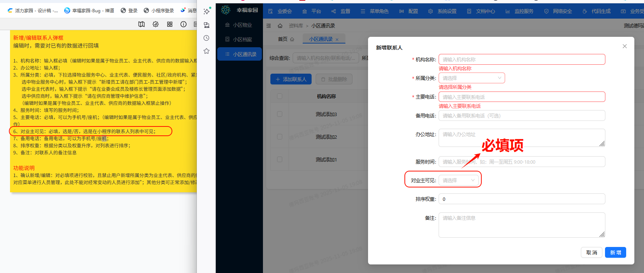Click the 排序权重 number field
This screenshot has width=644, height=273.
[x=522, y=199]
